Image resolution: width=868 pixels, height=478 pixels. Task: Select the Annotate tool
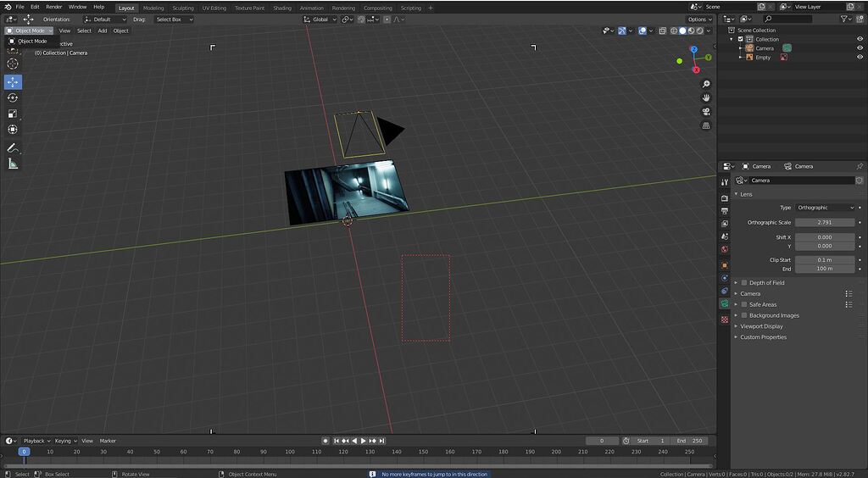point(13,147)
